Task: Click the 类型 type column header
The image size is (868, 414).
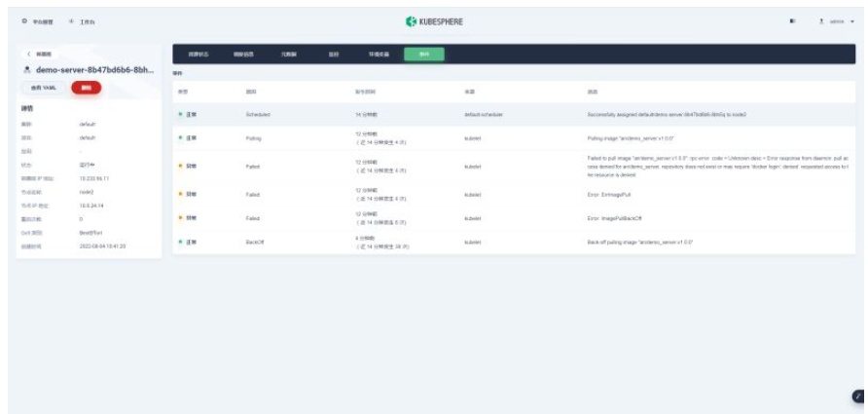Action: click(183, 92)
